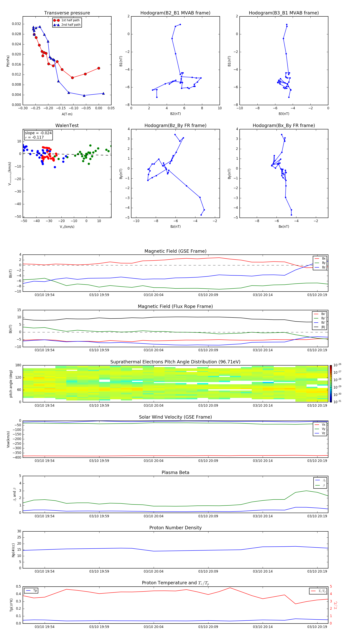Select the "slope = -0.024" annotation
This screenshot has width=351, height=644.
pyautogui.click(x=38, y=133)
